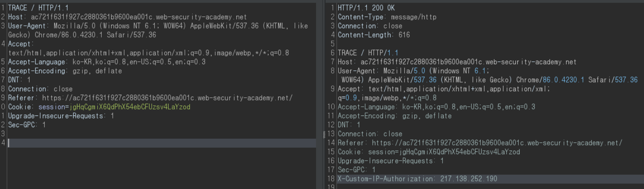Click the IP address 217.138.252.190

(x=469, y=179)
